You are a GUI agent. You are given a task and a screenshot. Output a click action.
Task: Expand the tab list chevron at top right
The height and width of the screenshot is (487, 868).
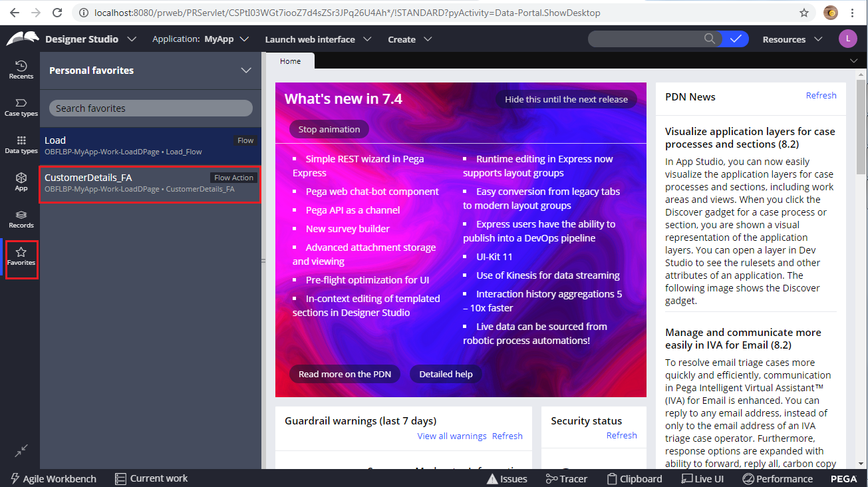854,61
